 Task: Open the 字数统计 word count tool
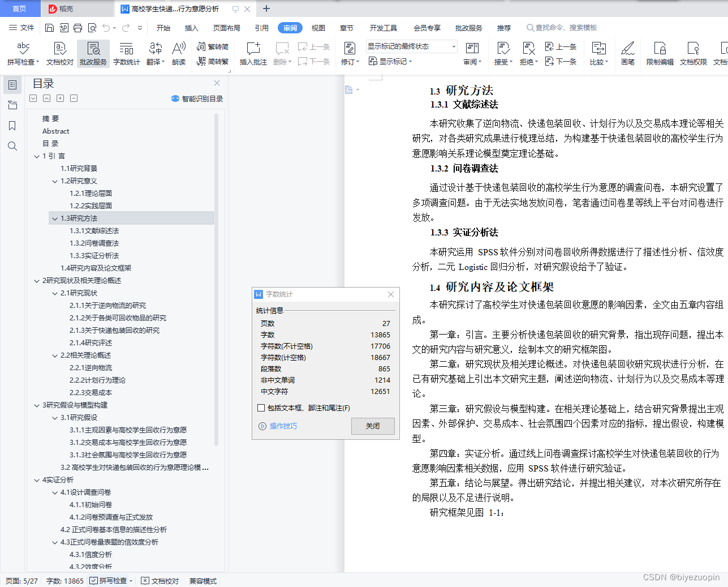127,54
